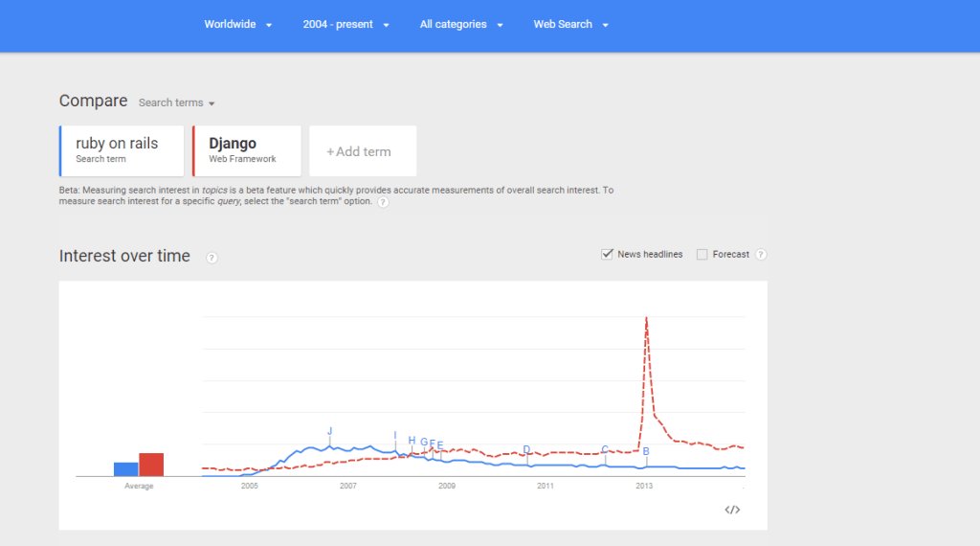Open the All categories dropdown
980x546 pixels.
coord(460,24)
